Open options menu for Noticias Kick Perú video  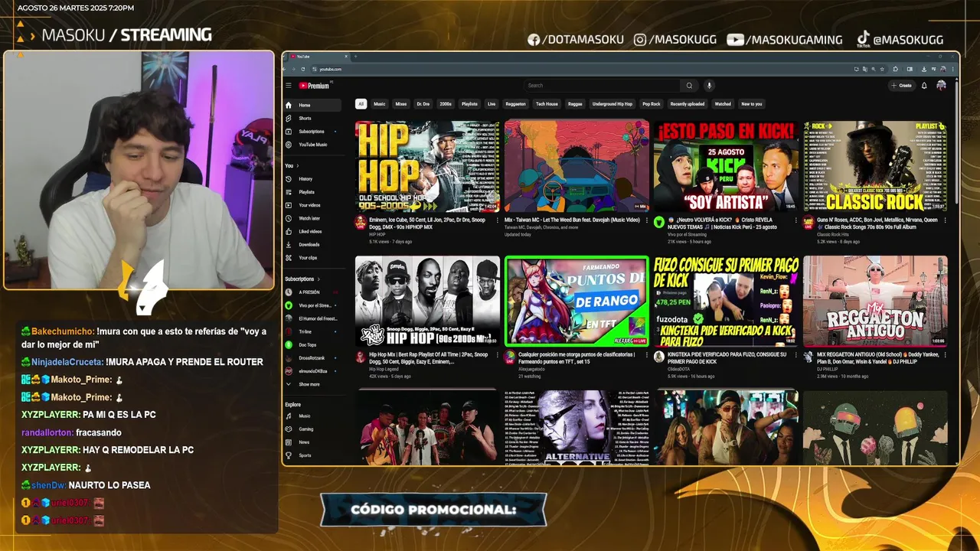(795, 220)
